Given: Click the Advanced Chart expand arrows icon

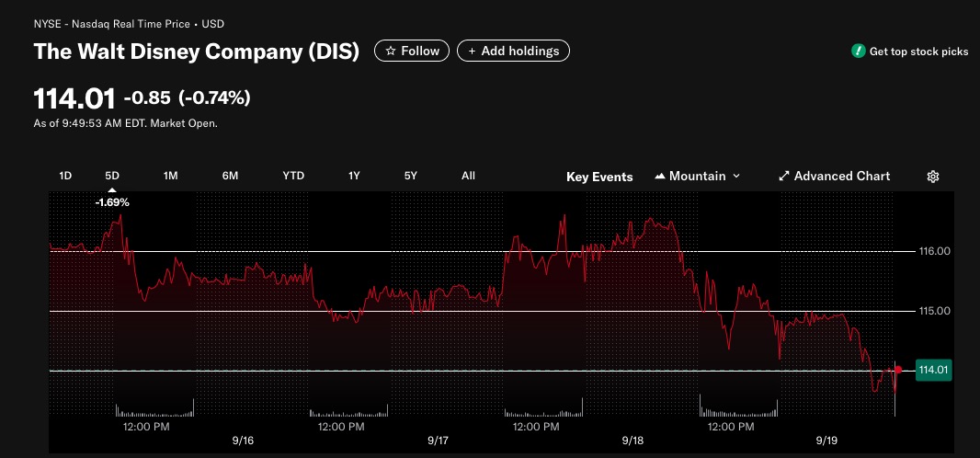Looking at the screenshot, I should pos(784,177).
